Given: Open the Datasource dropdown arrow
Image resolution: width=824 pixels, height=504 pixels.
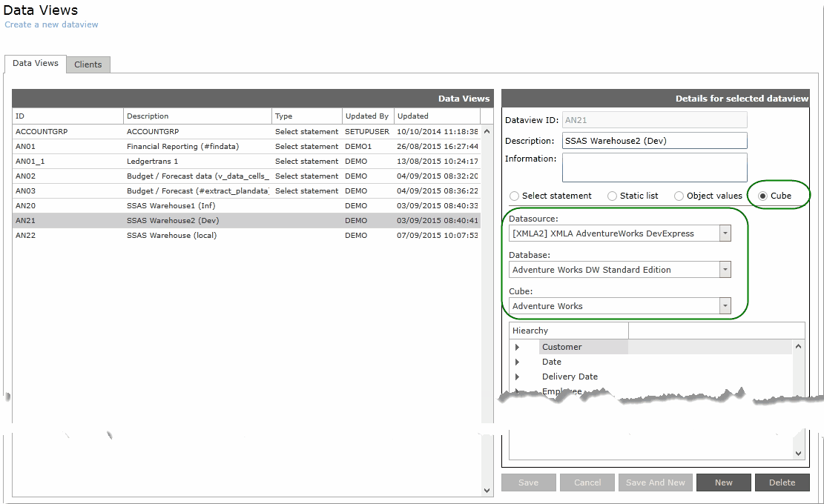Looking at the screenshot, I should 725,233.
